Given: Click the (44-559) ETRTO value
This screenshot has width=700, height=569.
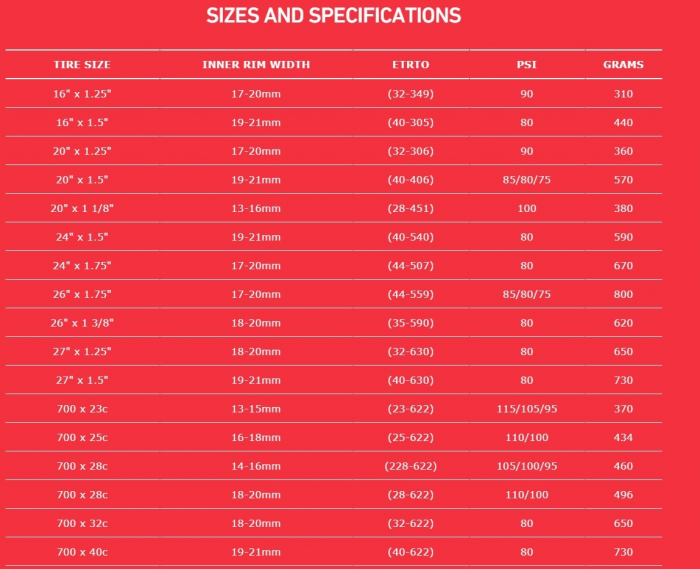Looking at the screenshot, I should (410, 295).
